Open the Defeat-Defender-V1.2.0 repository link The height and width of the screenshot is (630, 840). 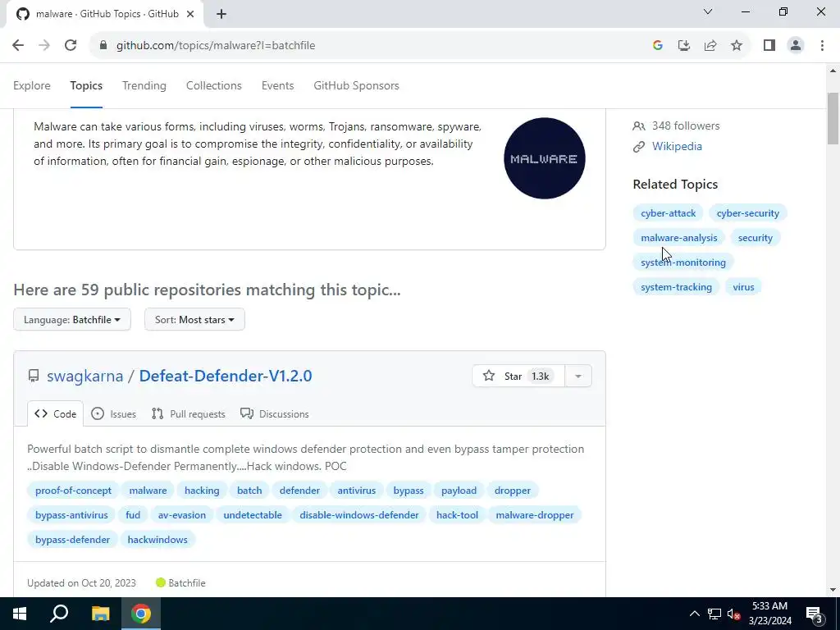point(226,376)
